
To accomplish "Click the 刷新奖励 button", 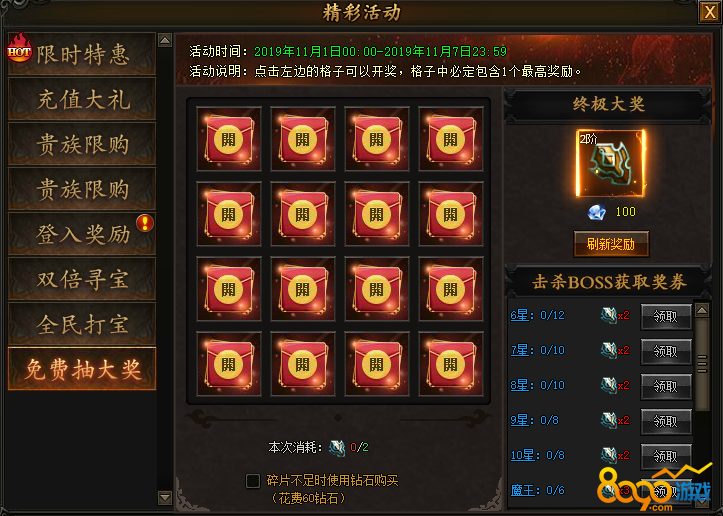I will tap(611, 244).
